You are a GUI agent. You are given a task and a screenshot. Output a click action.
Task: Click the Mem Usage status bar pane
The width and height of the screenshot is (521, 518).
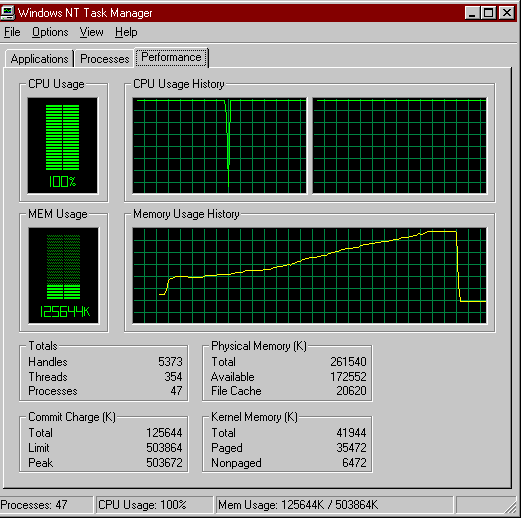pyautogui.click(x=334, y=505)
